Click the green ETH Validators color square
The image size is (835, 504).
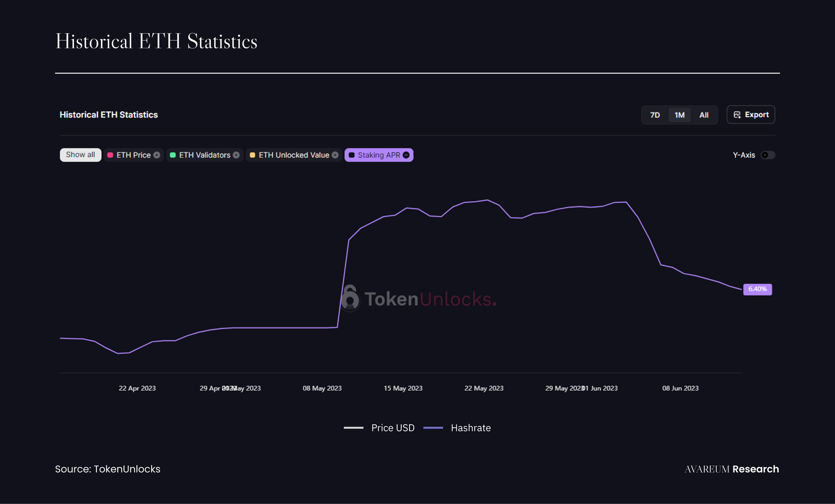tap(173, 155)
